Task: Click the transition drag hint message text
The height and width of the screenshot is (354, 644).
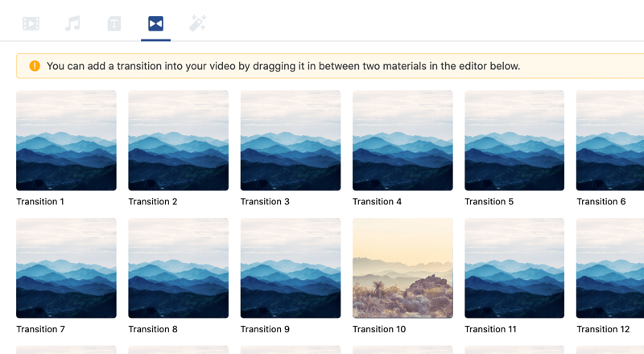Action: pyautogui.click(x=283, y=66)
